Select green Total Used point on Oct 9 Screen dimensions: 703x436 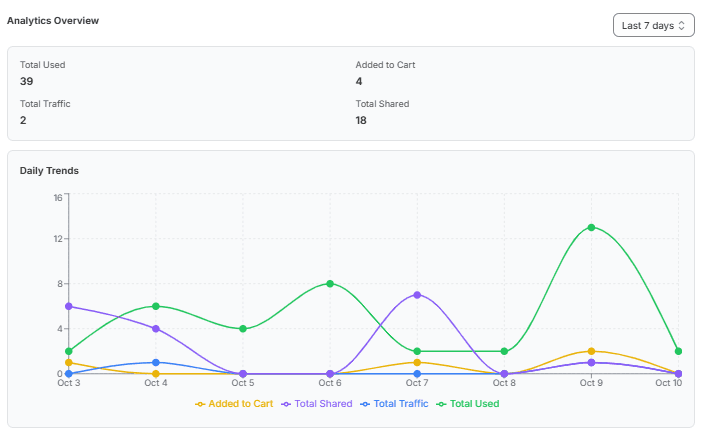(591, 227)
